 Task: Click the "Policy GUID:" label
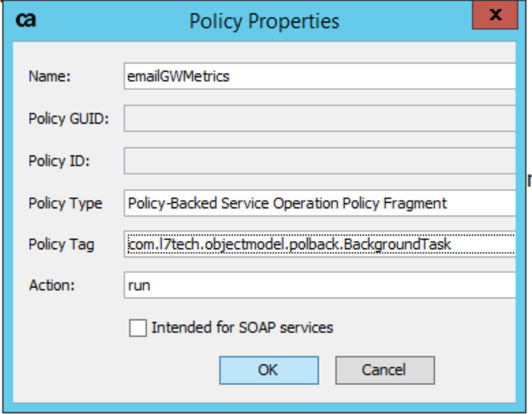tap(69, 119)
